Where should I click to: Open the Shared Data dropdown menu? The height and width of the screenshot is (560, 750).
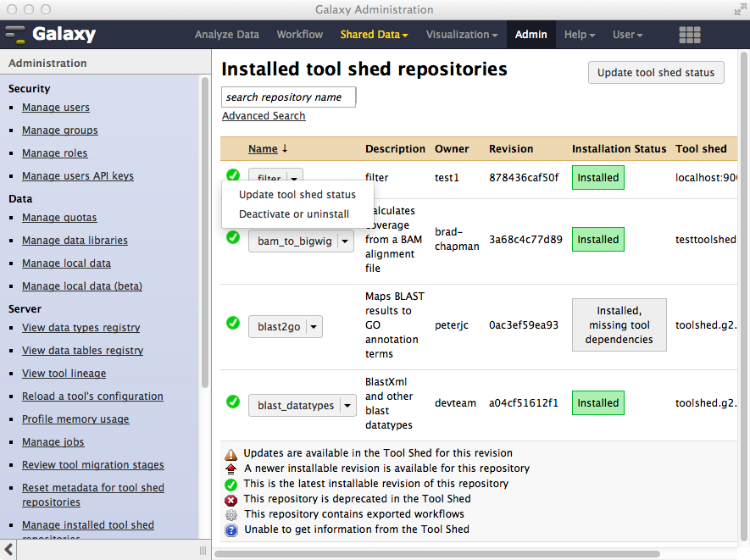(374, 35)
